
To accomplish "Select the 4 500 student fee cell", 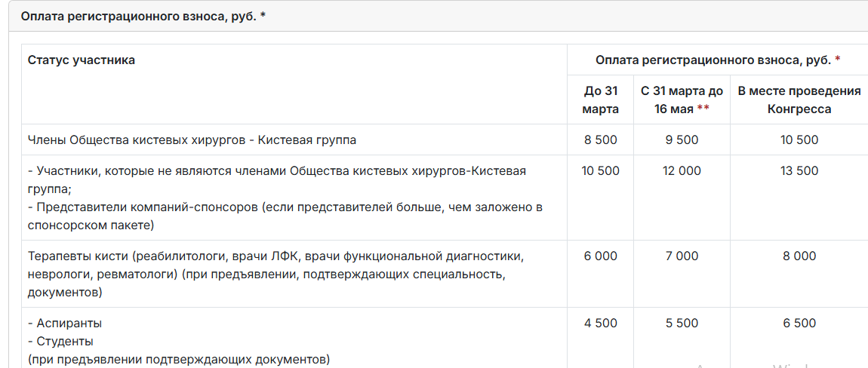I will coord(600,324).
